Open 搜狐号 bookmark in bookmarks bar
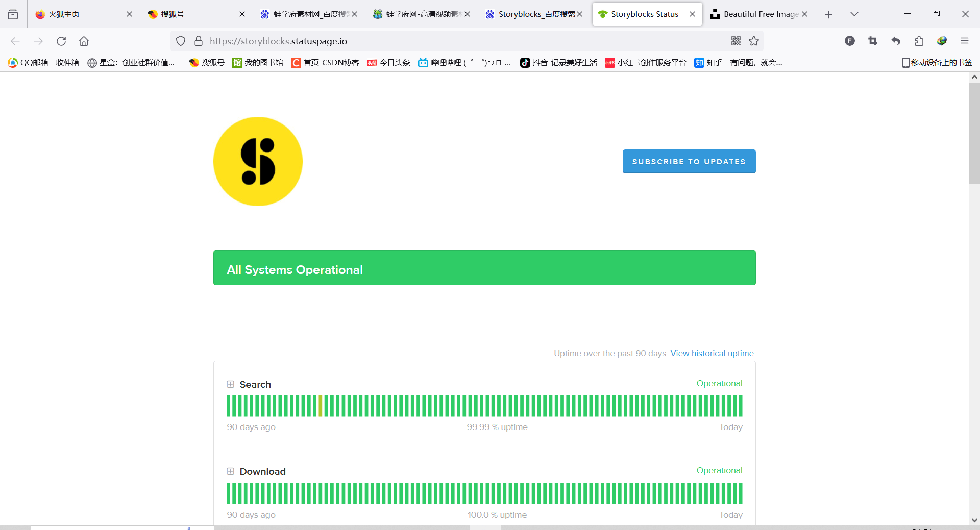Screen dimensions: 980x530 207,63
